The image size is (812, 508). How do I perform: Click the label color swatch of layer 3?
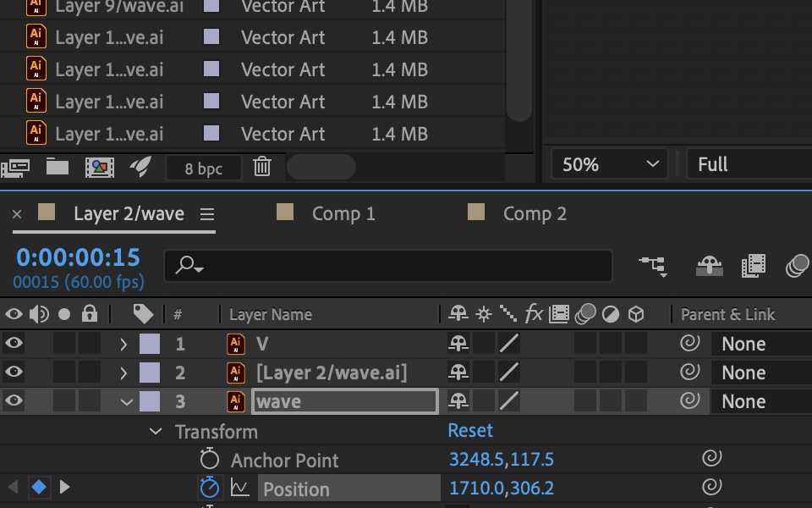[x=150, y=401]
